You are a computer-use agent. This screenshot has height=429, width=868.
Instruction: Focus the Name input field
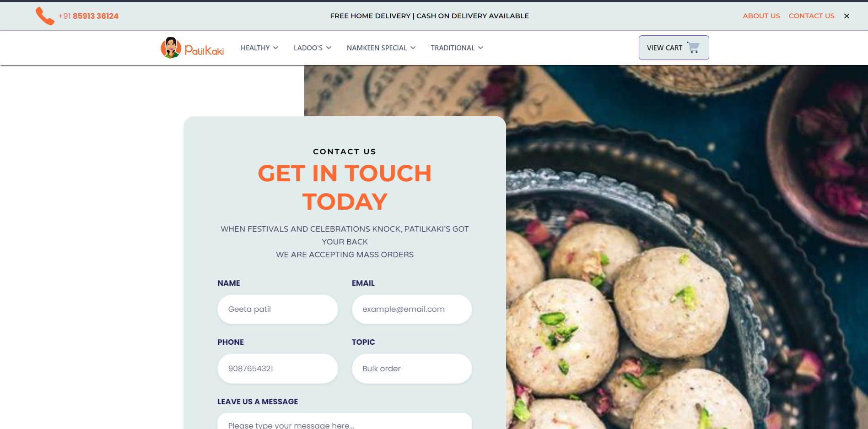point(278,310)
